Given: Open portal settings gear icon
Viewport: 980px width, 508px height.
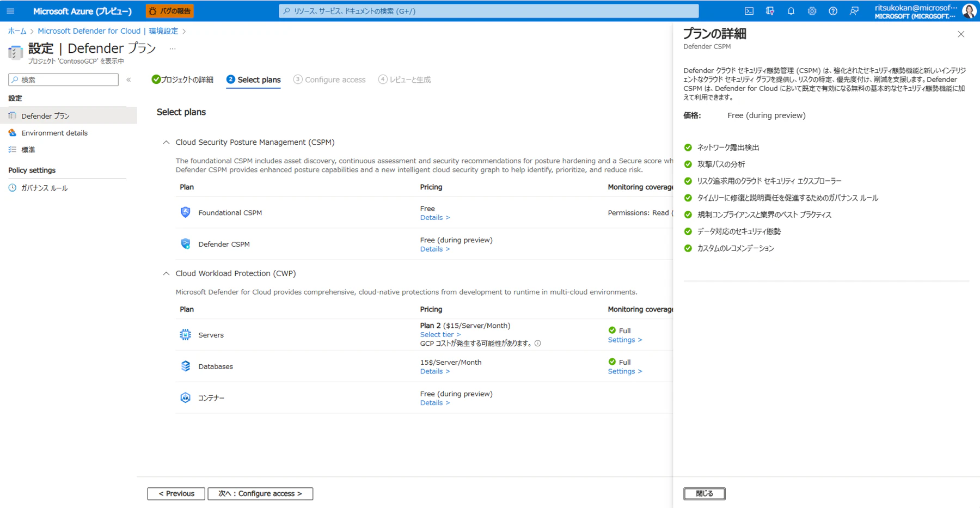Looking at the screenshot, I should [812, 11].
